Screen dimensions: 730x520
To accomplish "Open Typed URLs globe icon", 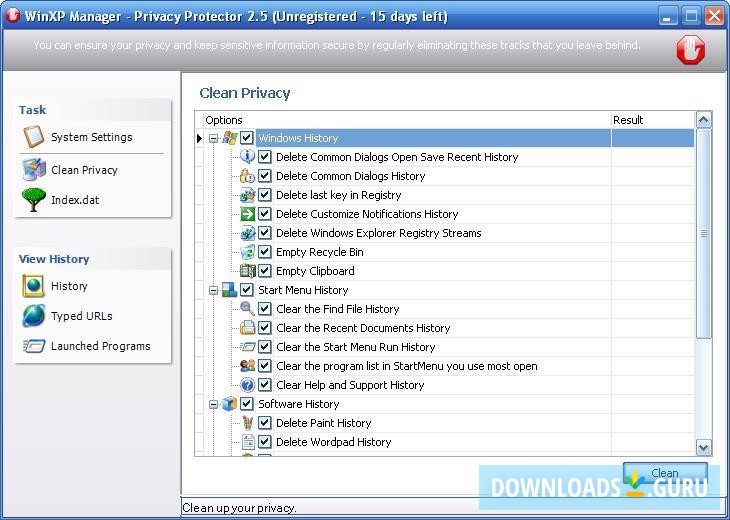I will click(34, 316).
